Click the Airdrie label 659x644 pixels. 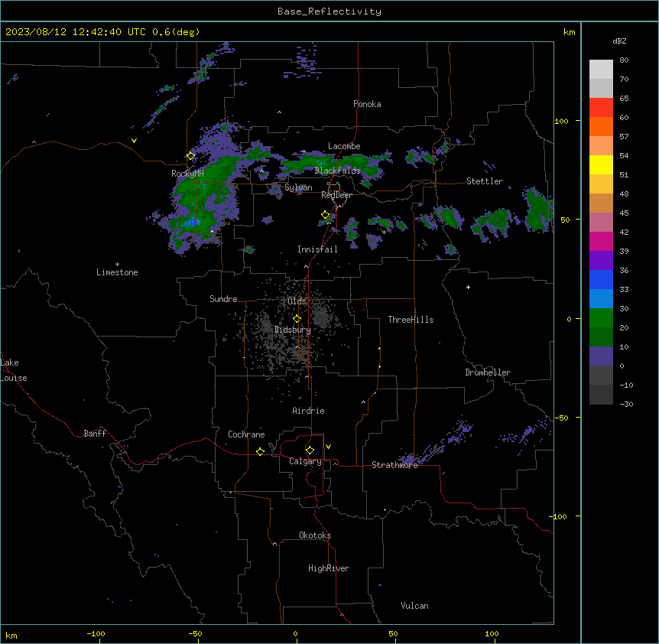(x=309, y=411)
